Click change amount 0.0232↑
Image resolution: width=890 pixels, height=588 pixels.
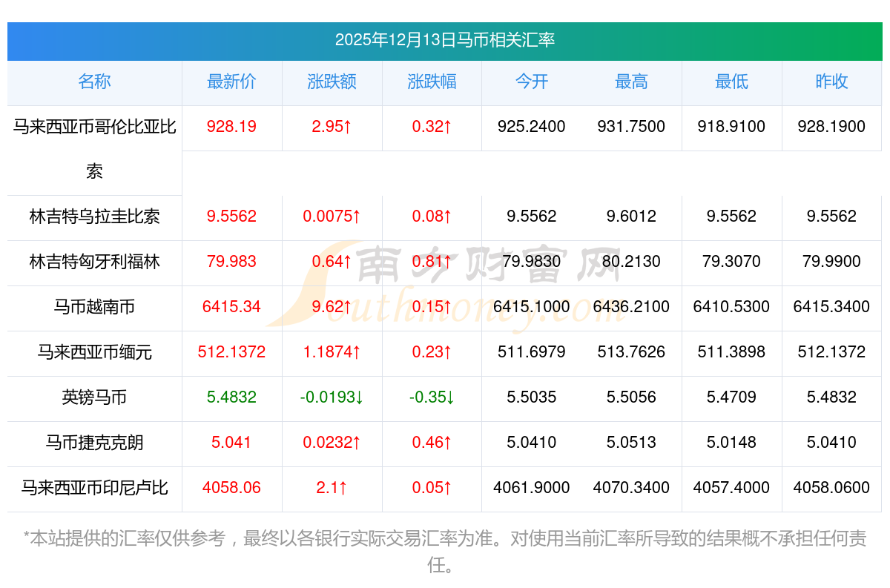(x=332, y=443)
